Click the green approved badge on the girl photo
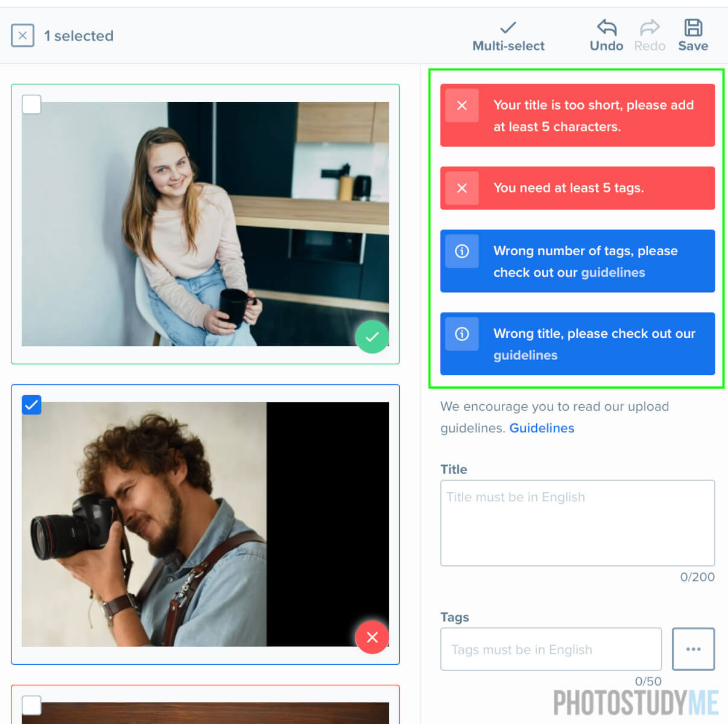The image size is (728, 724). [372, 337]
